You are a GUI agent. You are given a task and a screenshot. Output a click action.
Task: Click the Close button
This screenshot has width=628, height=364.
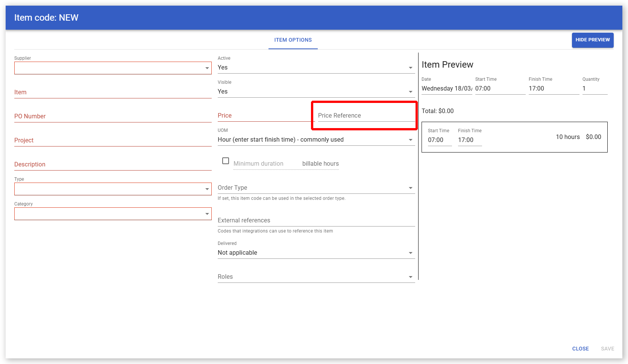(580, 349)
